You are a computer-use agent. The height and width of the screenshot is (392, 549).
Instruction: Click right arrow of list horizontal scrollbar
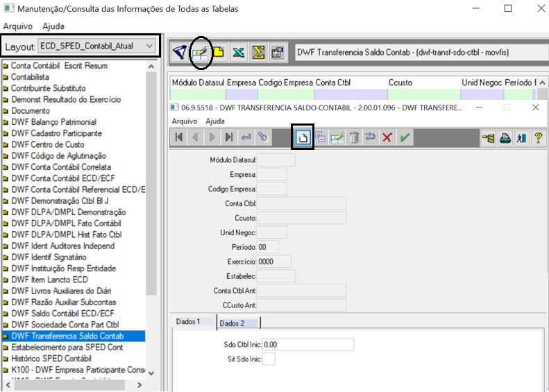(x=140, y=385)
